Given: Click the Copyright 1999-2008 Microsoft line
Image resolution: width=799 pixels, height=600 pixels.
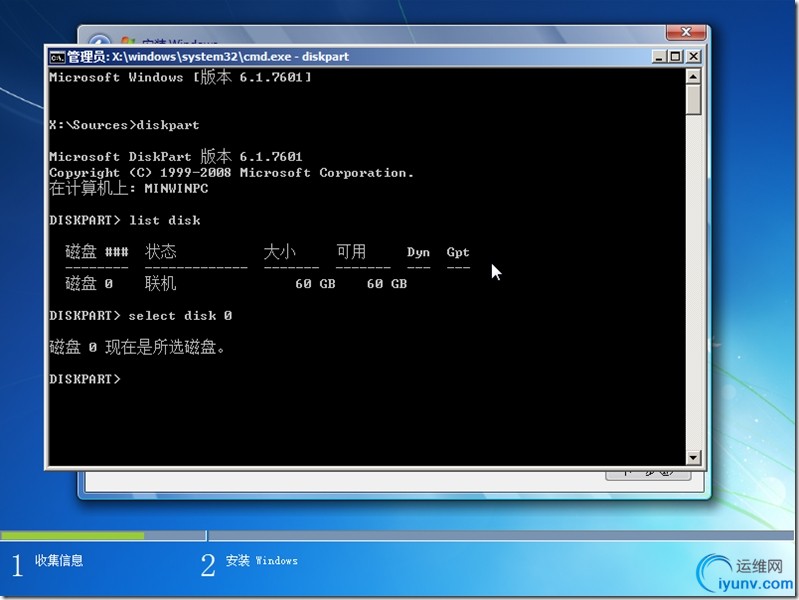Looking at the screenshot, I should click(231, 173).
